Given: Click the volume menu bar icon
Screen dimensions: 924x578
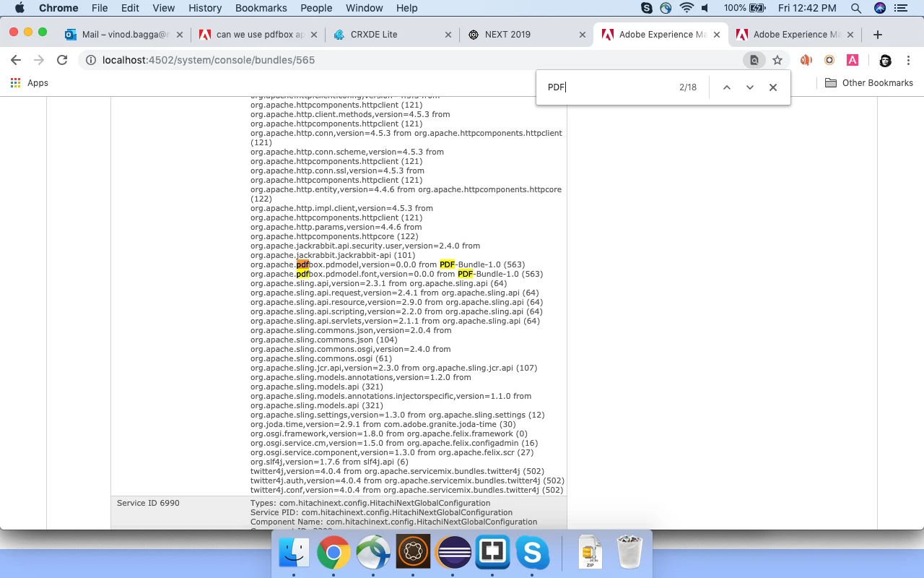Looking at the screenshot, I should point(705,8).
